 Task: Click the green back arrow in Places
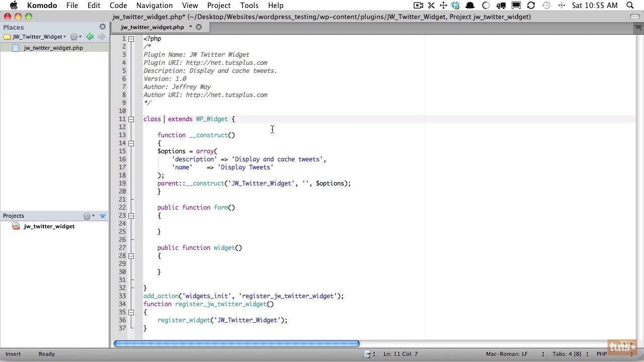90,37
